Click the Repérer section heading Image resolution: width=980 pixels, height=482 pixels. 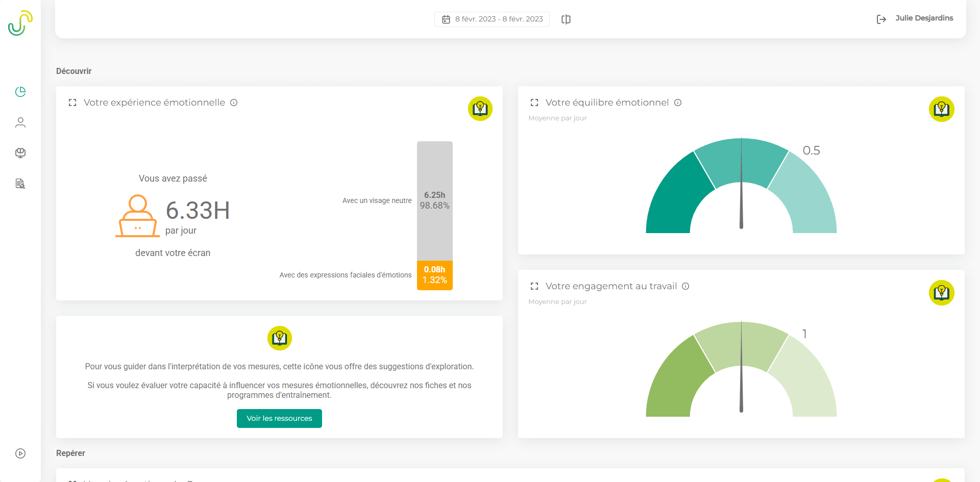[70, 453]
